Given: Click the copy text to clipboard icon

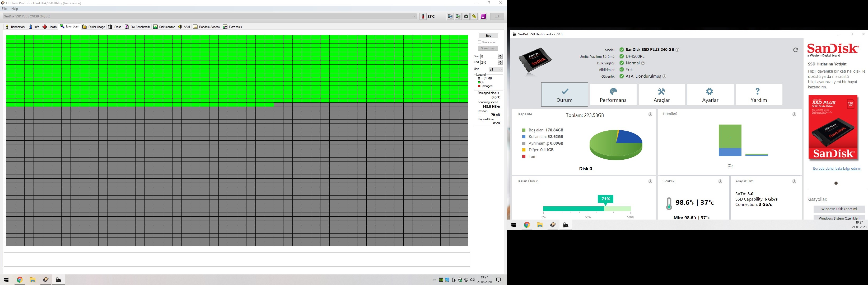Looking at the screenshot, I should click(450, 16).
